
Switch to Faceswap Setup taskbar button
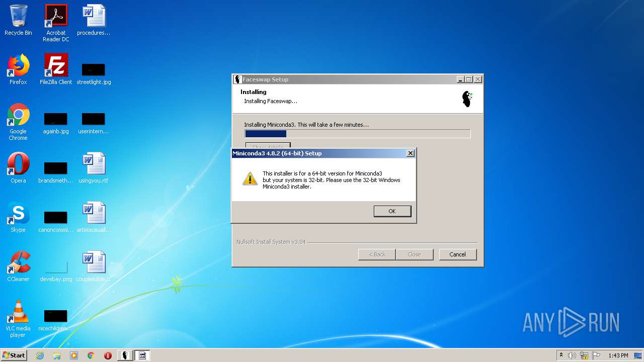pos(125,355)
